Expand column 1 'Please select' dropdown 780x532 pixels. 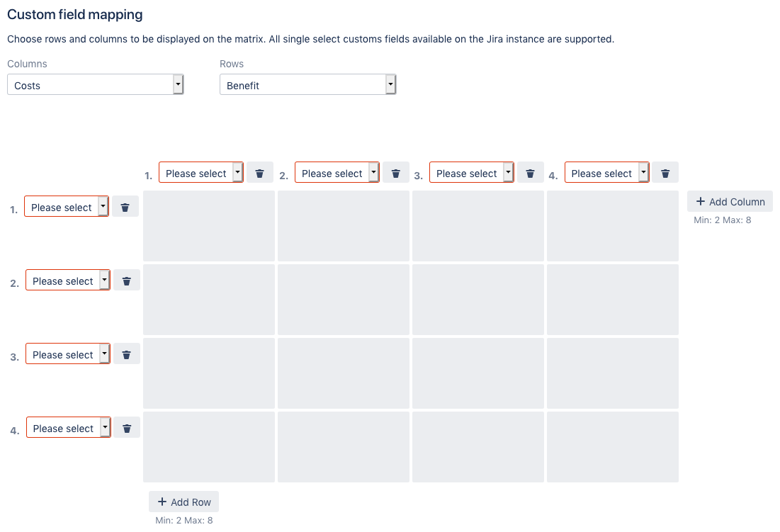[201, 173]
